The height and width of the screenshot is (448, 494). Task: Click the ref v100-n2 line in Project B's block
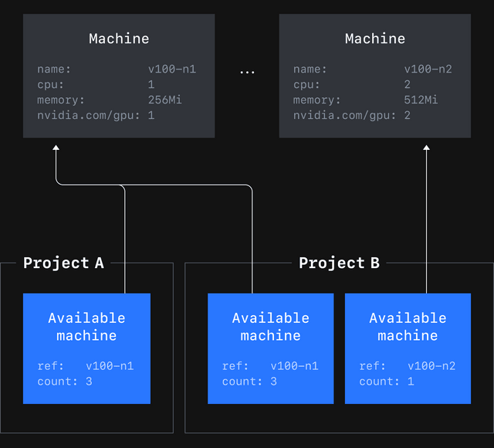click(408, 366)
